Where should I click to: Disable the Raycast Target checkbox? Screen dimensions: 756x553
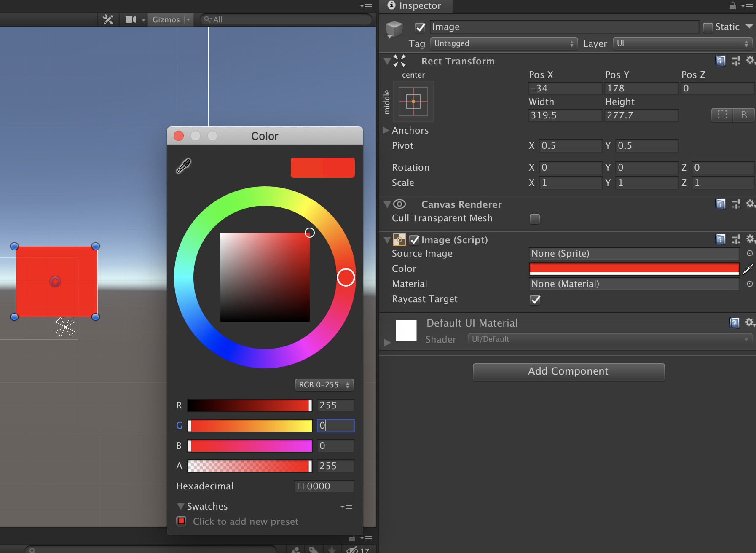click(535, 300)
